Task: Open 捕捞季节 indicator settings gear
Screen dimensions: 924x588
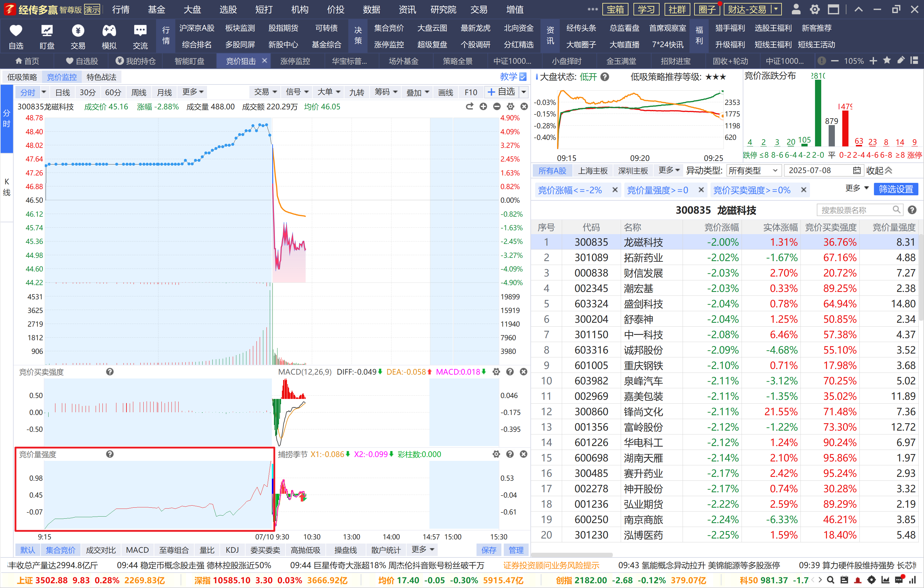Action: coord(496,454)
